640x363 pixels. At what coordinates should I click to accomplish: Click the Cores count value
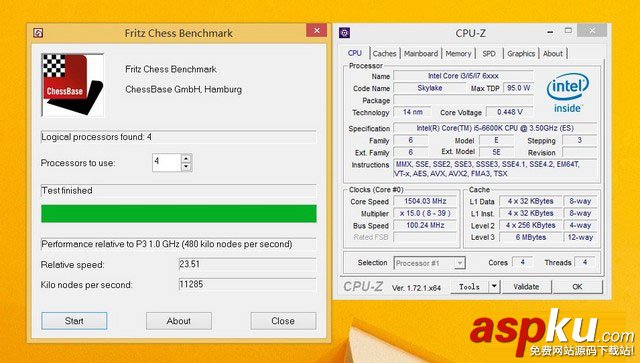point(522,262)
